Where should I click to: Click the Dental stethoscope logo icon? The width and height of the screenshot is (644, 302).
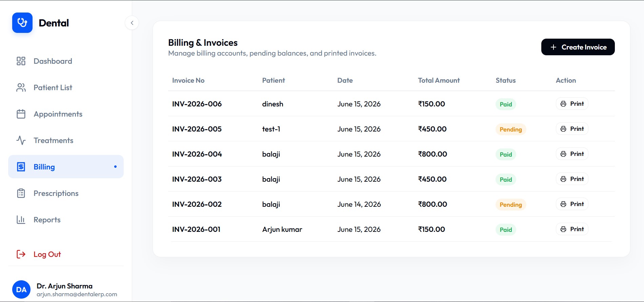(22, 23)
